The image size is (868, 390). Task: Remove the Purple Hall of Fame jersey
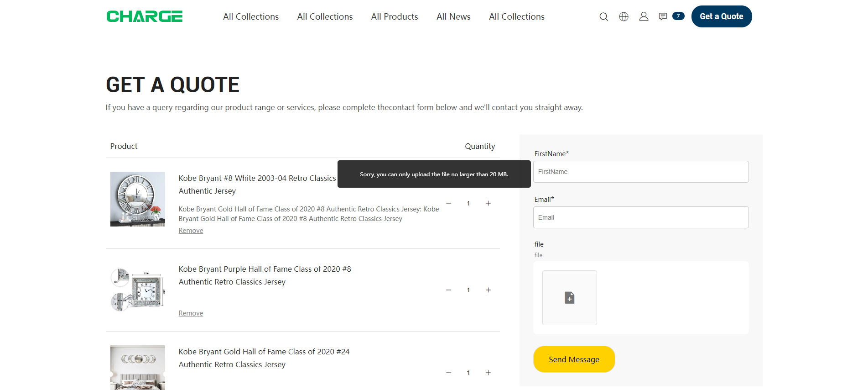click(191, 313)
